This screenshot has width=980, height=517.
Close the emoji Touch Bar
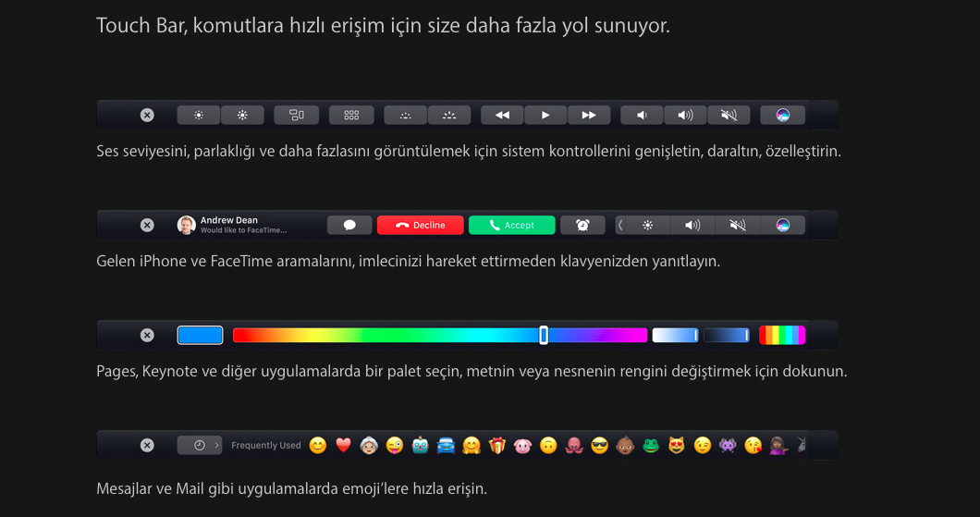pos(147,445)
